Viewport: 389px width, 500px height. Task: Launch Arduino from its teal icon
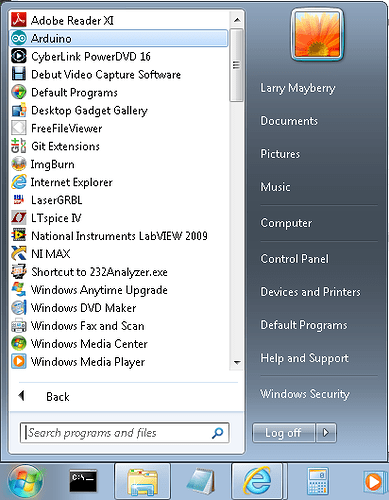pos(19,38)
